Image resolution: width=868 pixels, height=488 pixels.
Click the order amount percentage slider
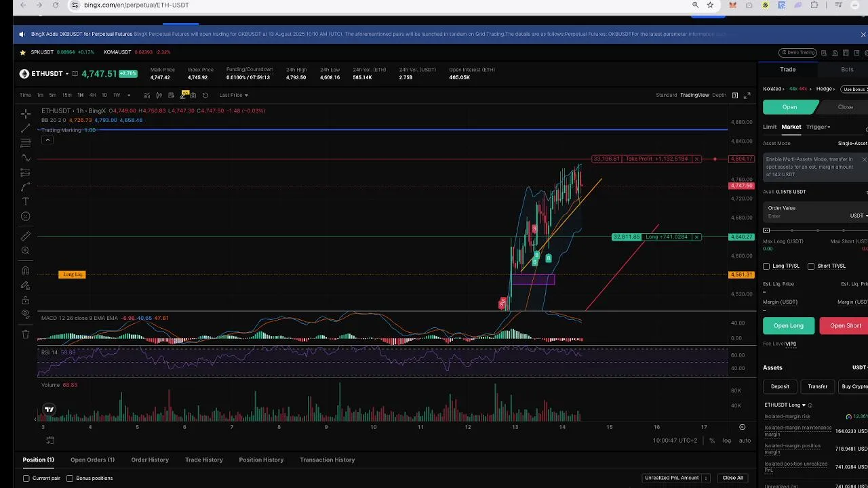coord(815,230)
